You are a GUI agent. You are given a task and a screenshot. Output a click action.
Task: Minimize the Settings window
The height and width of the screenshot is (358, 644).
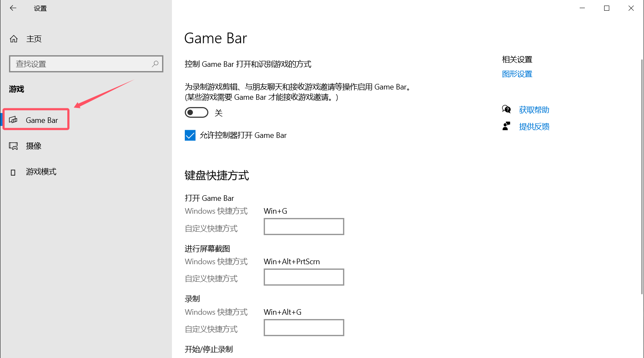pos(582,8)
